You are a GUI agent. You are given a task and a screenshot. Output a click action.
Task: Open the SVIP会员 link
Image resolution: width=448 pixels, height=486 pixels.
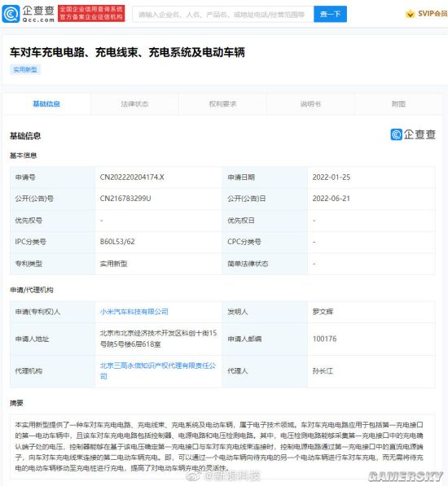[x=433, y=14]
